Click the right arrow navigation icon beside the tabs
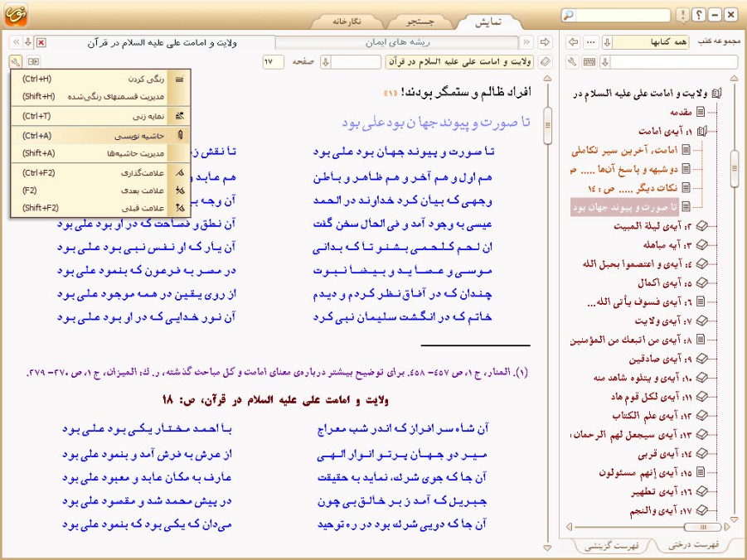The image size is (747, 560). [x=545, y=42]
